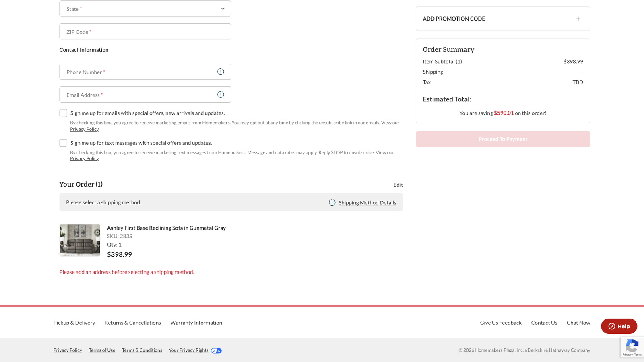Expand the Add Promotion Code section

[454, 19]
